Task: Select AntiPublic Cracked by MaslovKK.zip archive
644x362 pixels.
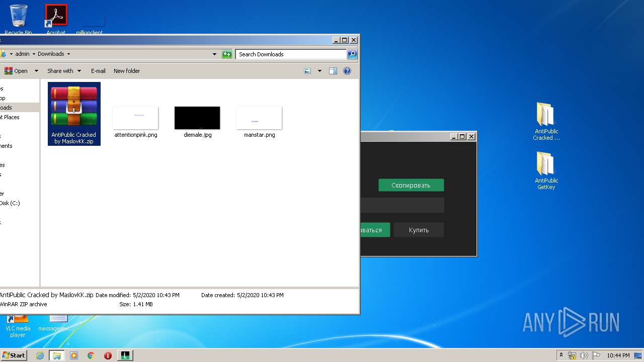Action: 74,114
